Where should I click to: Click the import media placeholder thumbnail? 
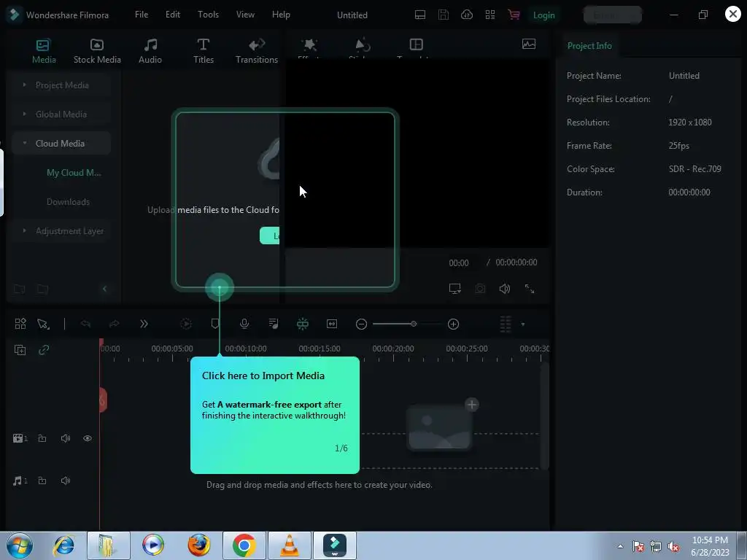pos(440,427)
